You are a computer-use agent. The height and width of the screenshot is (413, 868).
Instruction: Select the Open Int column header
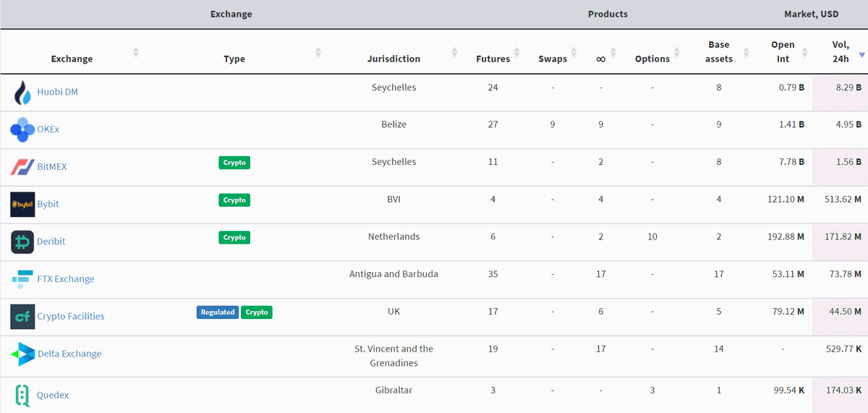point(783,51)
